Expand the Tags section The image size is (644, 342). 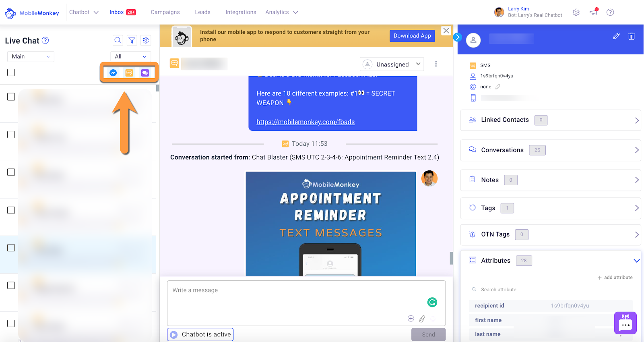tap(550, 208)
